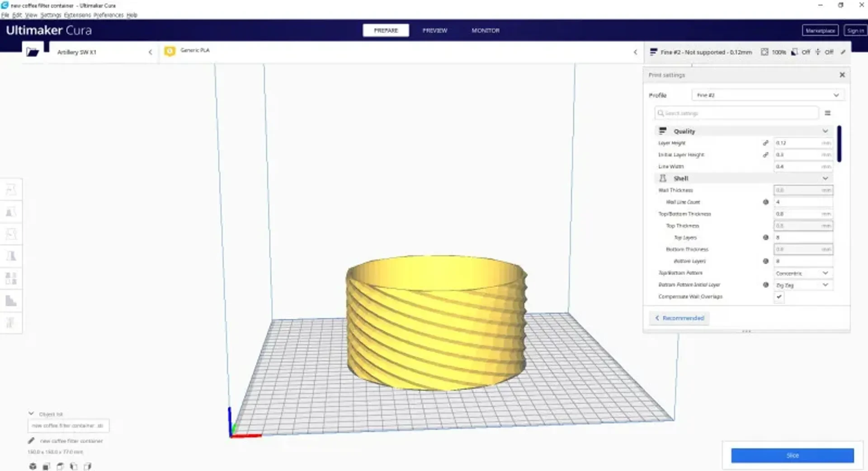The image size is (868, 471).
Task: Open settings visibility hamburger menu
Action: point(828,113)
